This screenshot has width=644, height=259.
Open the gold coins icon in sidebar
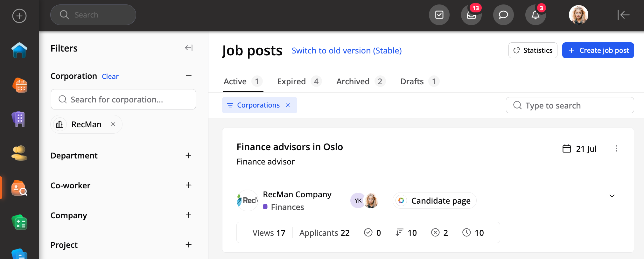coord(19,153)
